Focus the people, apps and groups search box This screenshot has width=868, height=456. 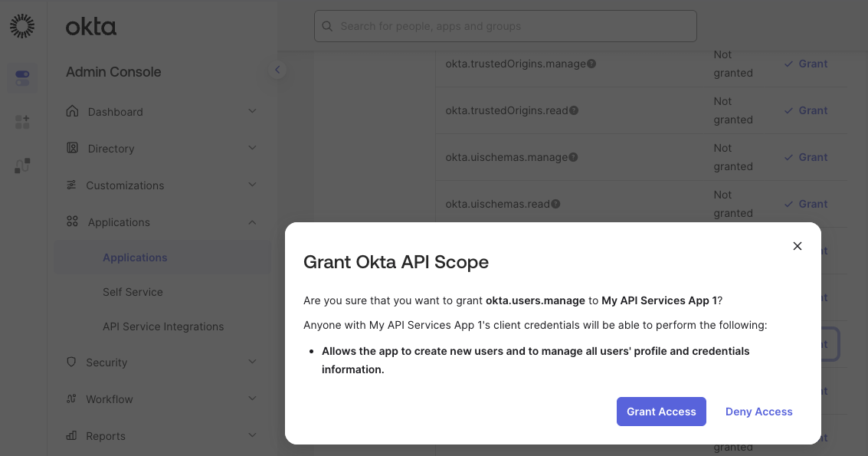point(506,26)
